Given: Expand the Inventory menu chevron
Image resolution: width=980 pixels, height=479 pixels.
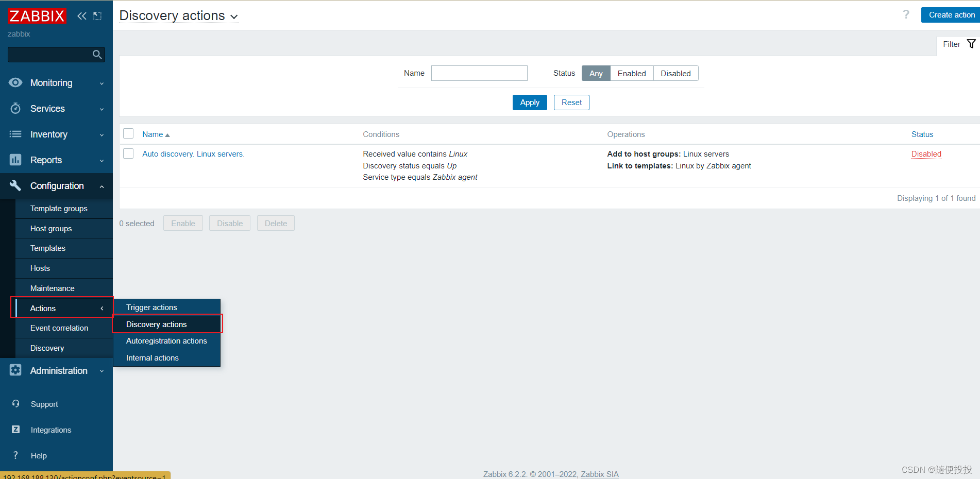Looking at the screenshot, I should 102,135.
